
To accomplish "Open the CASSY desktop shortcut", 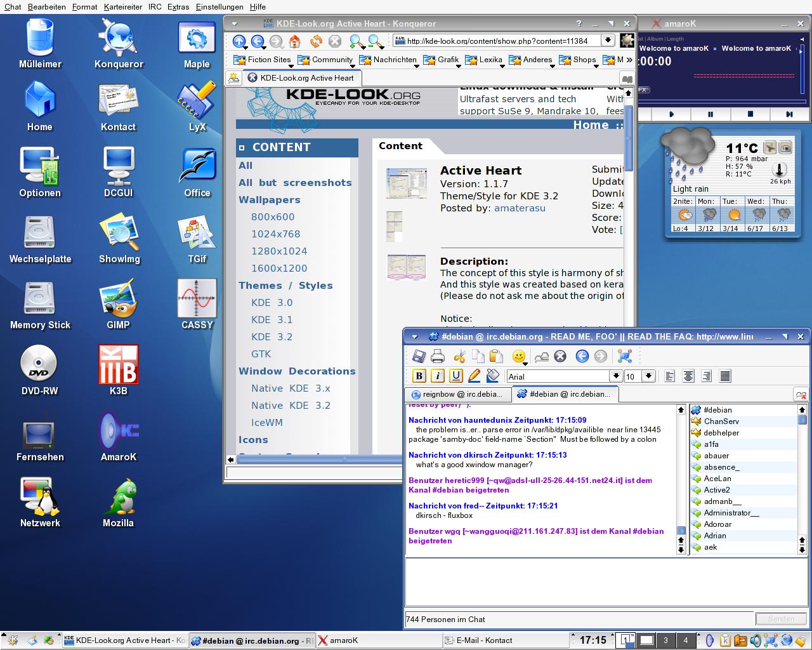I will 197,305.
